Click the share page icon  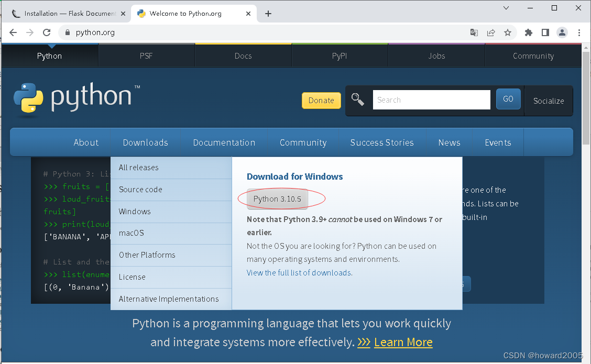tap(491, 32)
